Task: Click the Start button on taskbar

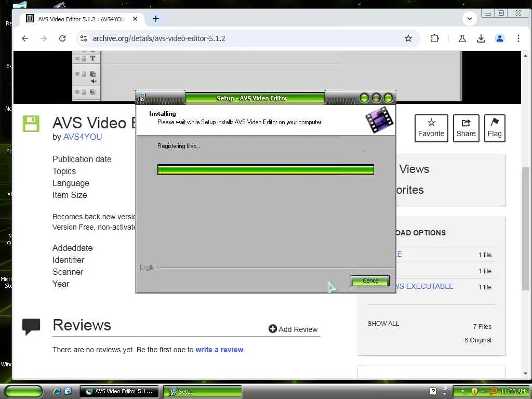Action: point(23,391)
